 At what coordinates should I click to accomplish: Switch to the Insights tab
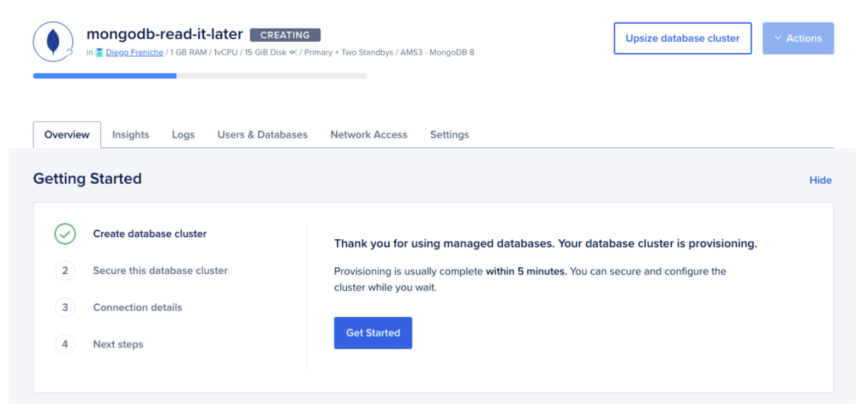point(131,135)
